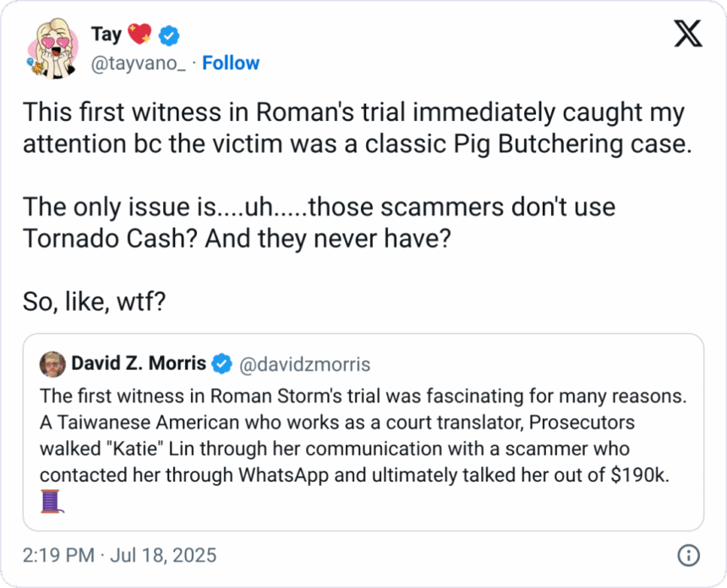Follow the @tayvano_ account

231,63
